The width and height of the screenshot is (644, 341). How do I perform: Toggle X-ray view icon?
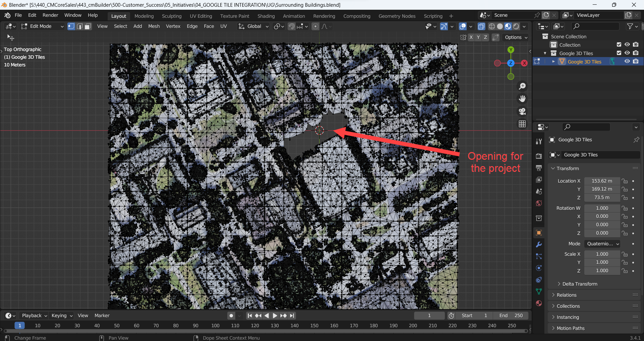(481, 26)
